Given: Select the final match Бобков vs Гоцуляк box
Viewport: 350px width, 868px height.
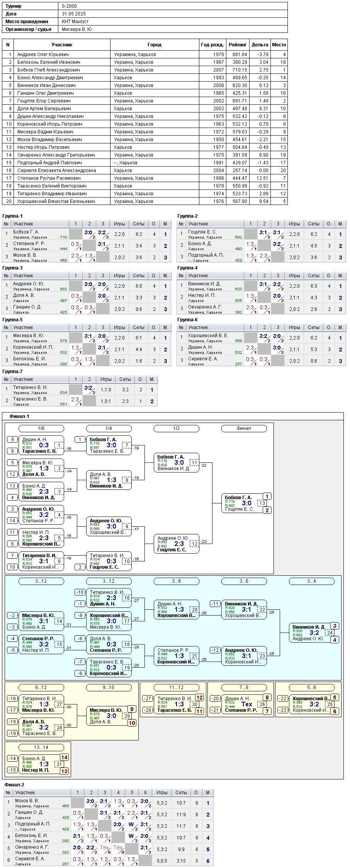Looking at the screenshot, I should coord(244,503).
